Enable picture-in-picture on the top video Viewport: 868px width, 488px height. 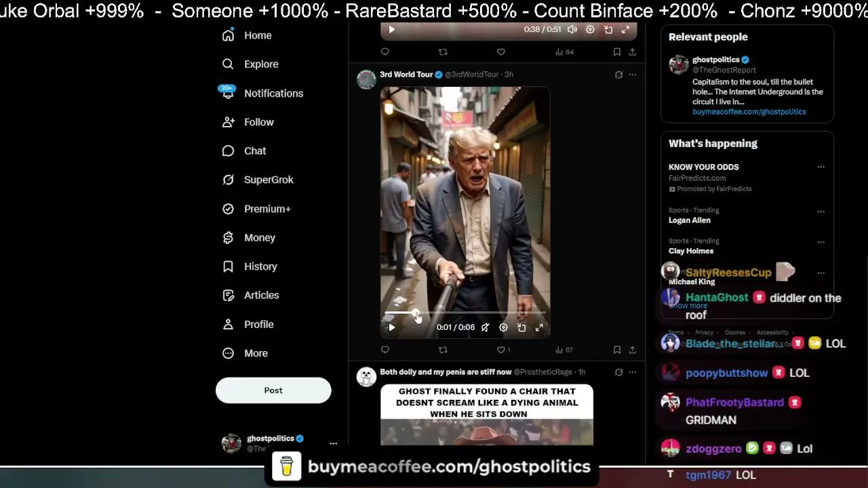[608, 29]
